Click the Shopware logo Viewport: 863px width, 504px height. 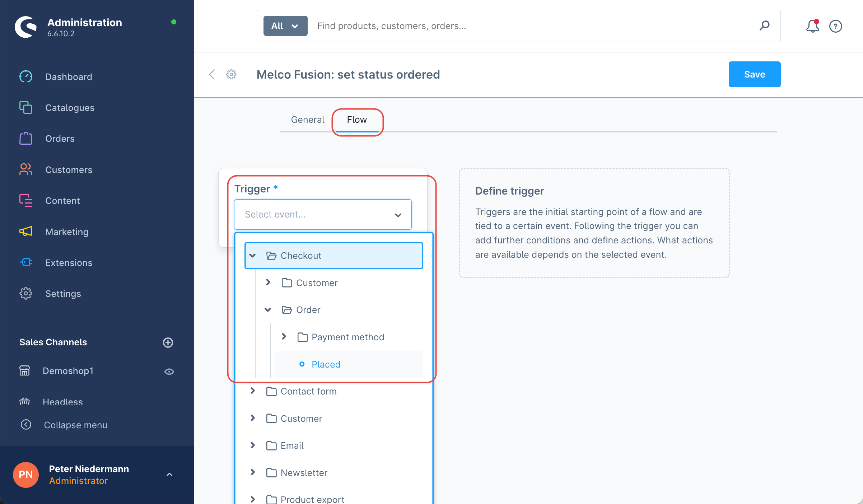click(26, 27)
